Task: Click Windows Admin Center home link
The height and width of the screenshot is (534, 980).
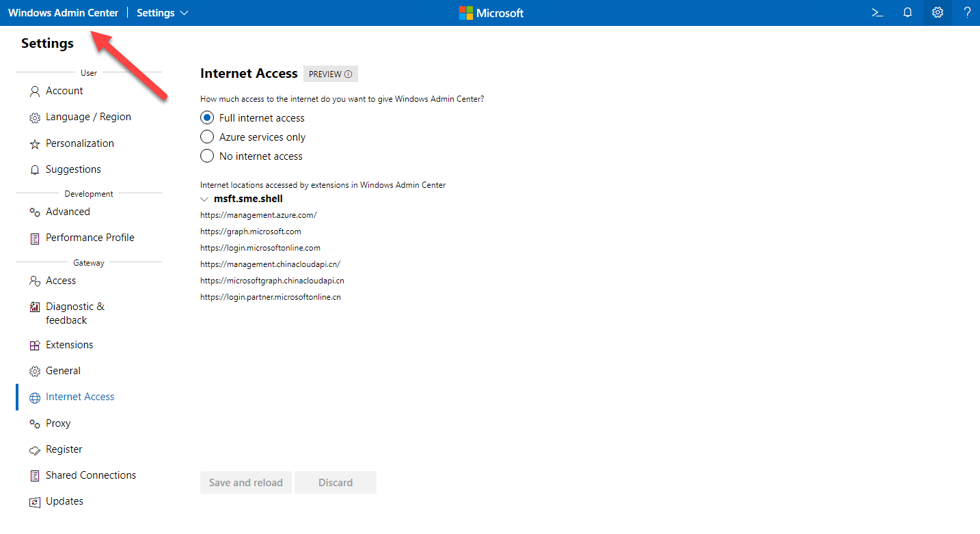Action: 64,13
